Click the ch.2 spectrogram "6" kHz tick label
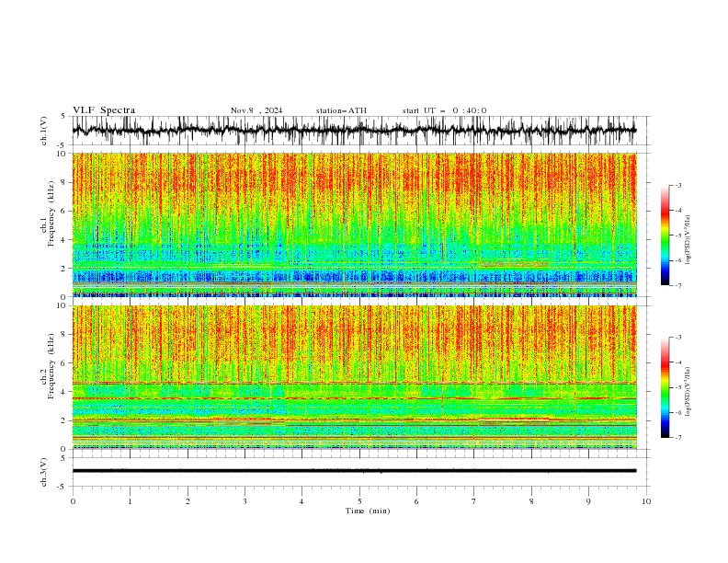728x563 pixels. point(63,362)
